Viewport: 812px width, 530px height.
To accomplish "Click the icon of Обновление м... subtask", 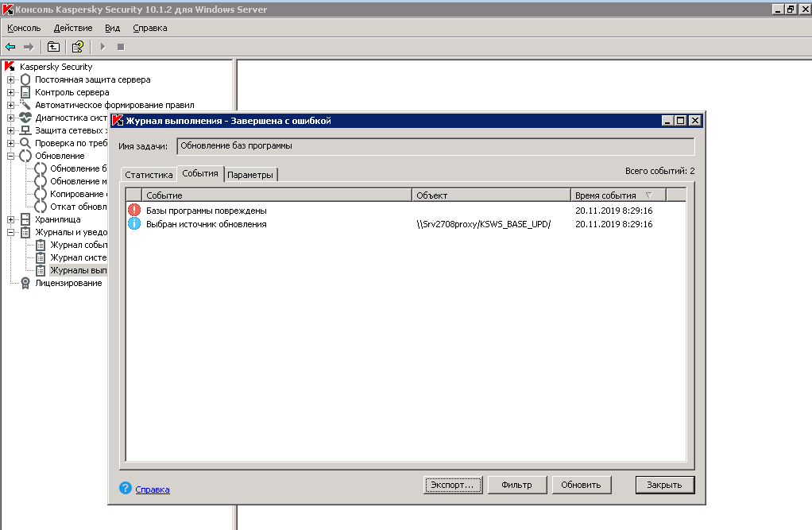I will [41, 181].
